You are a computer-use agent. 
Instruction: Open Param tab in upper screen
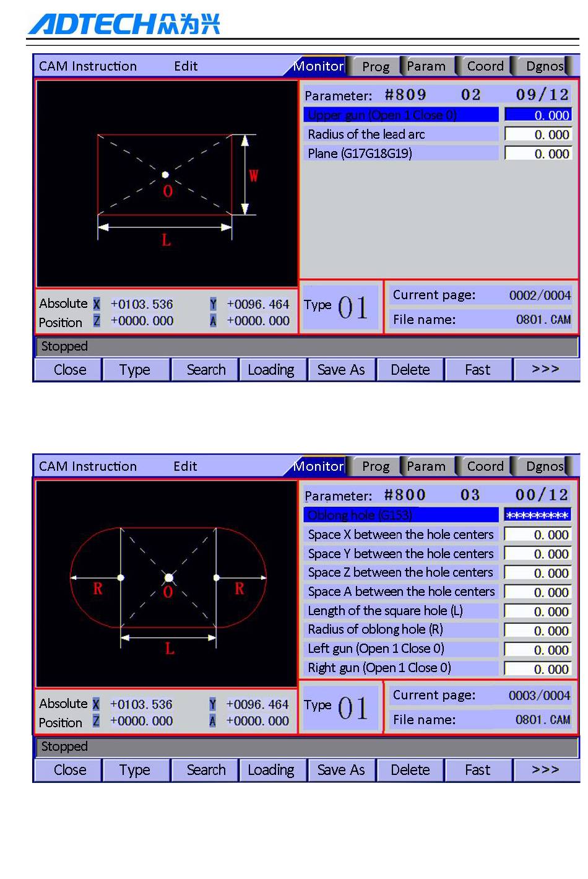tap(426, 66)
